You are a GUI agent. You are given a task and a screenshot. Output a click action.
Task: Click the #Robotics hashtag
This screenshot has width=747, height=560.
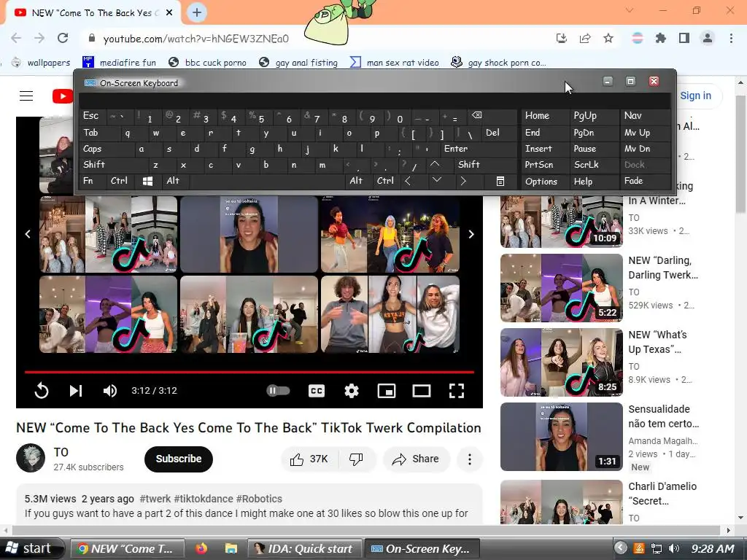(259, 499)
